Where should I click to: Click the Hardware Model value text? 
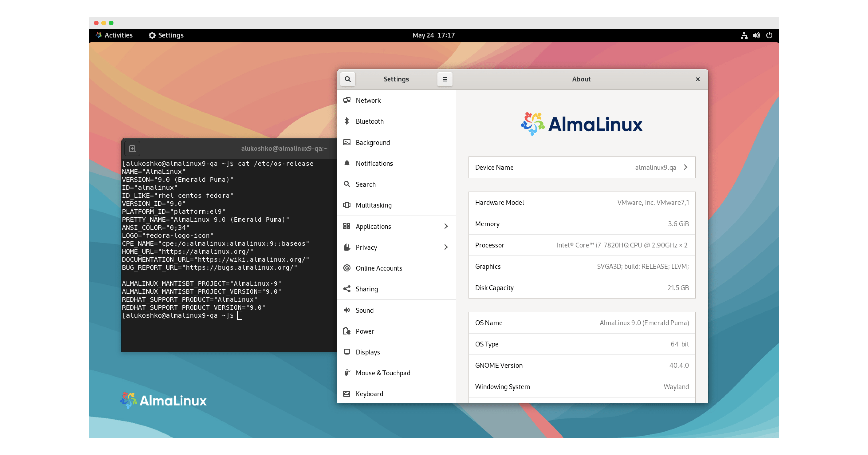tap(653, 202)
